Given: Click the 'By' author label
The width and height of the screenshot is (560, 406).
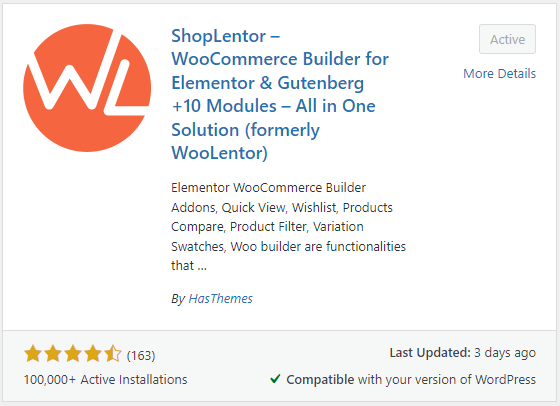Looking at the screenshot, I should pyautogui.click(x=178, y=299).
